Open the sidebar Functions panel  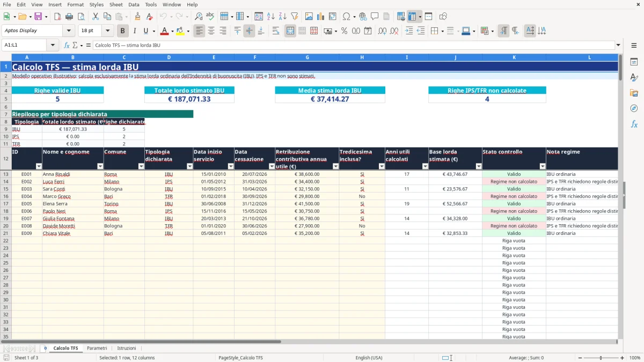pos(634,124)
